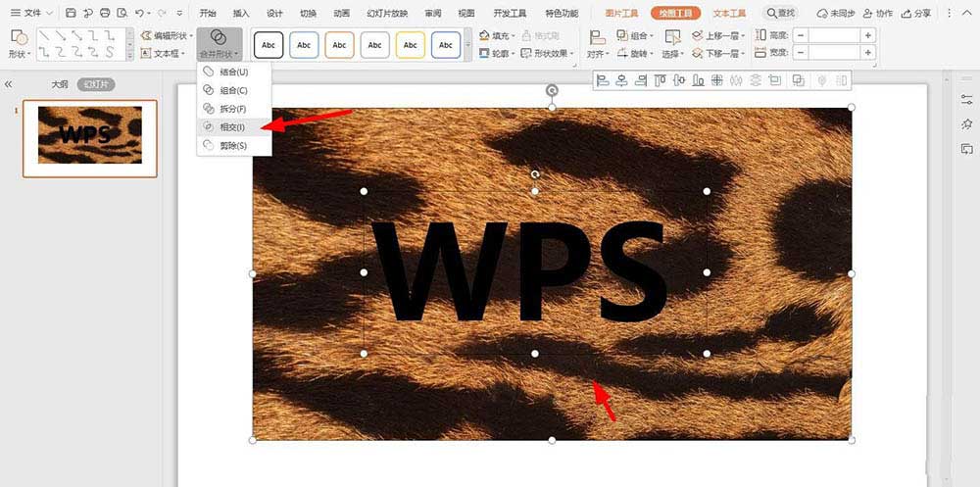
Task: Click the height minus stepper button
Action: [x=801, y=35]
